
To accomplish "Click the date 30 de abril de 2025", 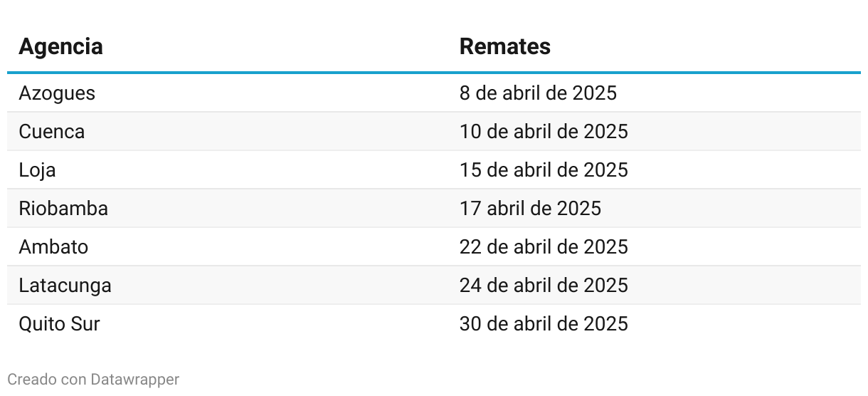I will pos(544,324).
